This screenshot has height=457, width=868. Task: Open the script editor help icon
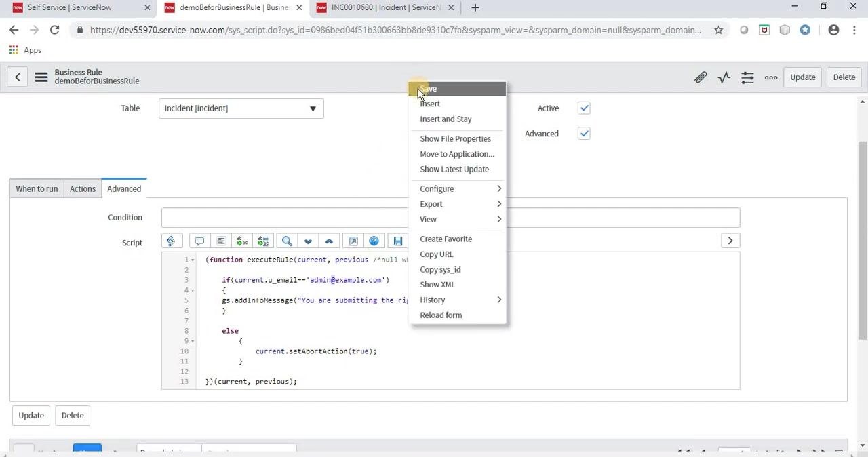tap(374, 241)
